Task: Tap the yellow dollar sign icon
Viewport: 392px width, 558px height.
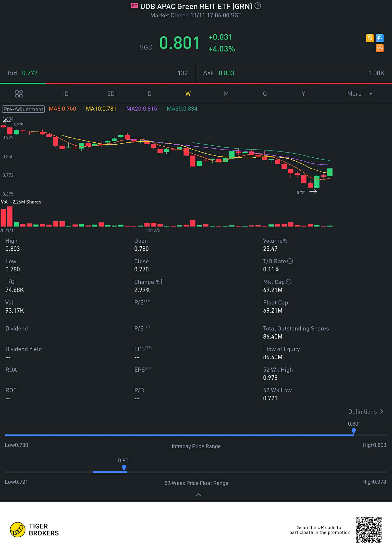Action: (370, 38)
